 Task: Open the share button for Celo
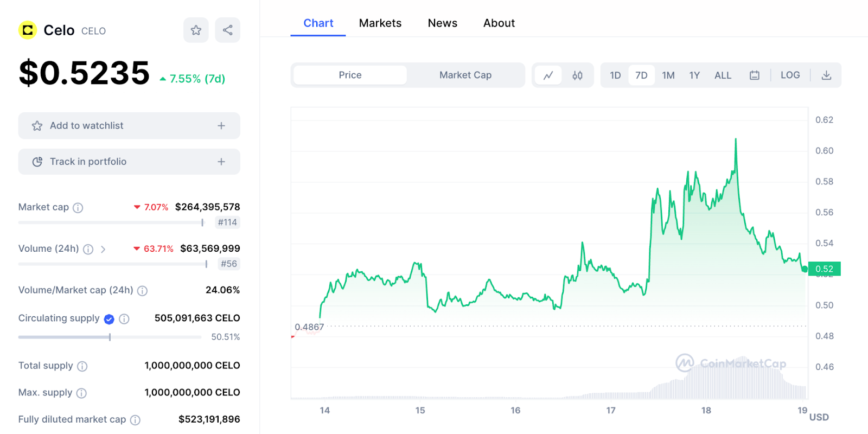coord(228,30)
